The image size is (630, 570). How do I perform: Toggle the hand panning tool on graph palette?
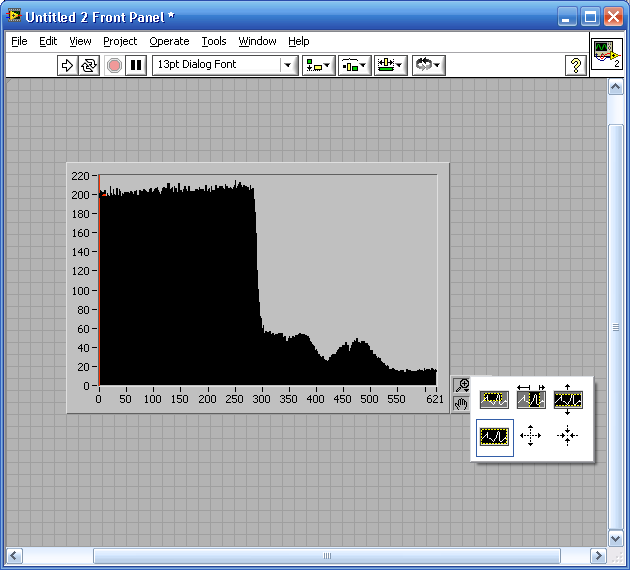pos(461,404)
